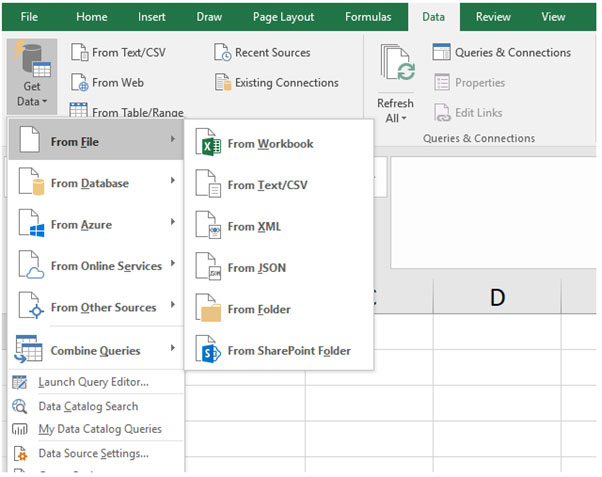The height and width of the screenshot is (477, 602).
Task: Click the From Azure Windows-logo icon
Action: (x=31, y=224)
